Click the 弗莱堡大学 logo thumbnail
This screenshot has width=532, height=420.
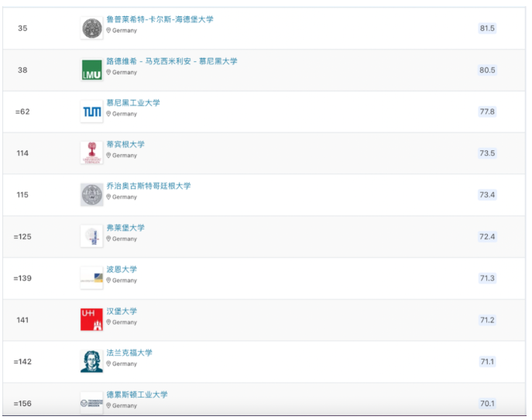pos(91,236)
